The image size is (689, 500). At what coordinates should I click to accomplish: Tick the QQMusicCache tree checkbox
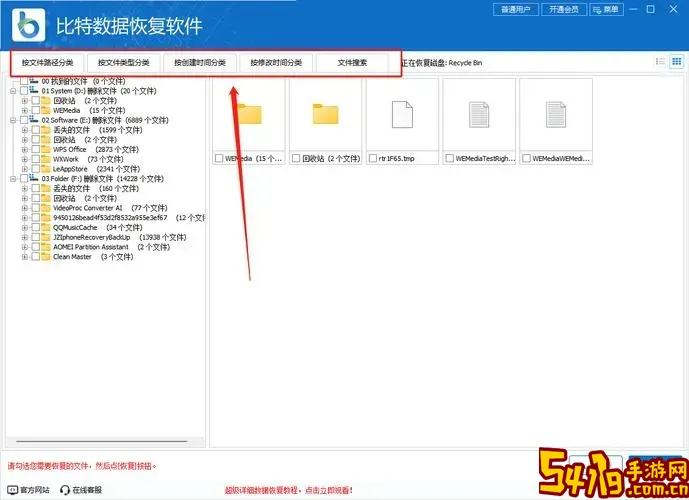tap(36, 228)
